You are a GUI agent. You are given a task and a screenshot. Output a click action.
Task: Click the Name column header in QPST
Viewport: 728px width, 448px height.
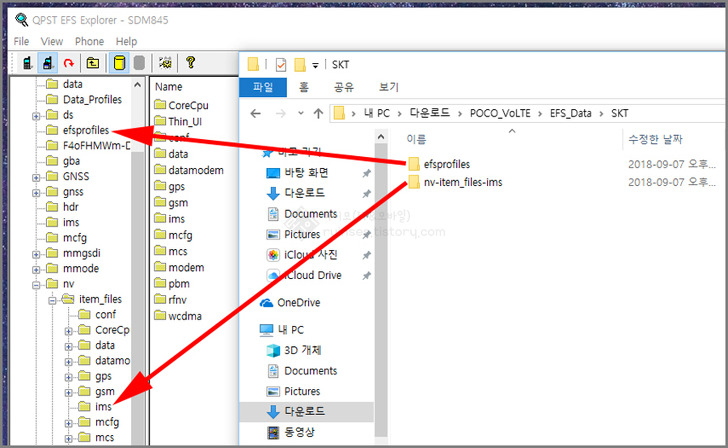click(x=168, y=87)
